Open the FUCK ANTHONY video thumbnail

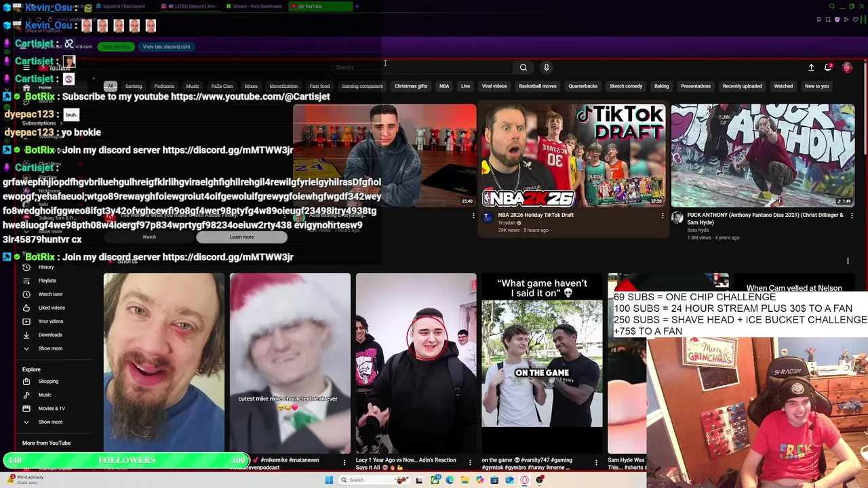point(763,155)
